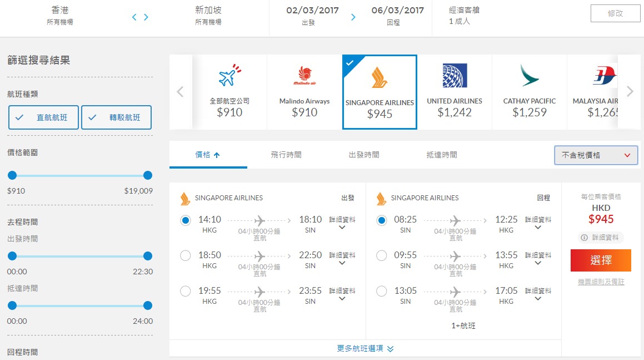Grab the minimum price slider handle at $910

click(12, 175)
